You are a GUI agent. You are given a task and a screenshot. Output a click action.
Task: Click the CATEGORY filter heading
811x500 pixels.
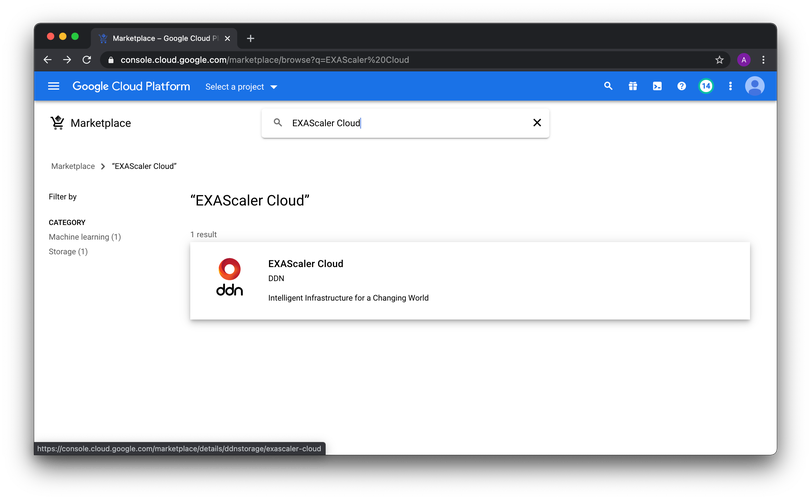point(67,222)
